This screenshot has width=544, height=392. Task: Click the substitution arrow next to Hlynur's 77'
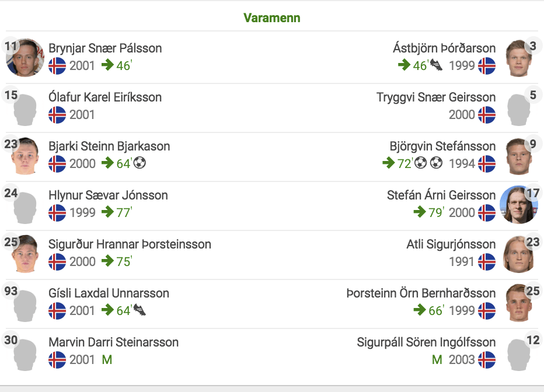click(108, 211)
